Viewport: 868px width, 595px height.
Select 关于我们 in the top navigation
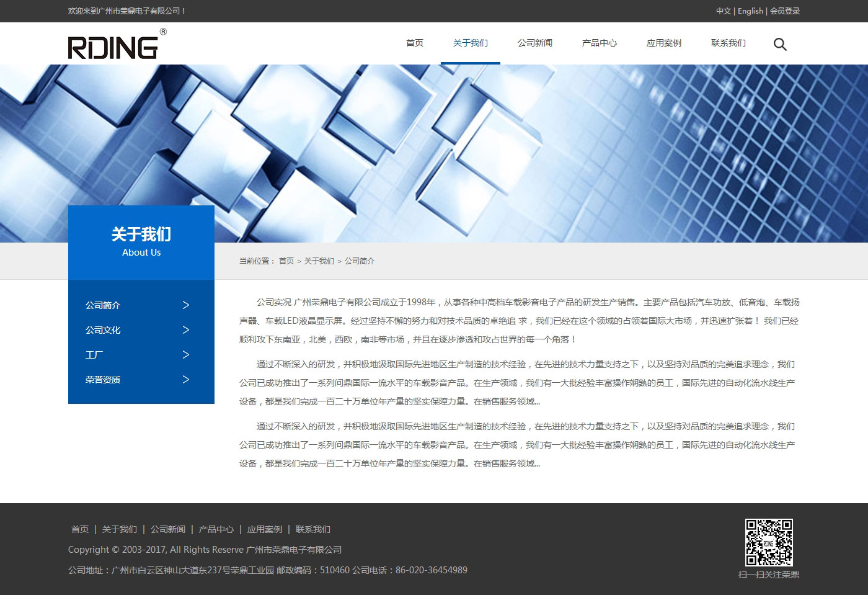471,43
